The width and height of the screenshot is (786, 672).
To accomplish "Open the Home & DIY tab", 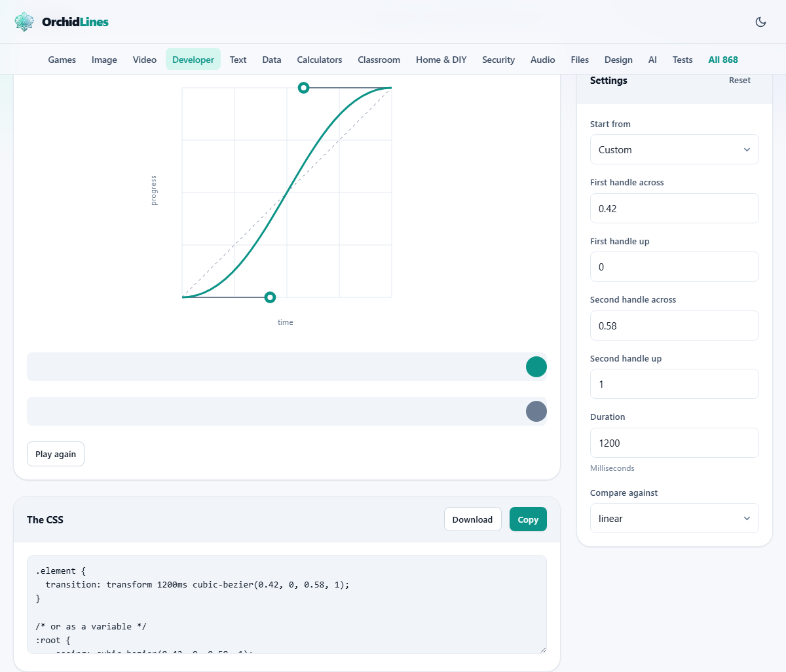I will click(441, 60).
